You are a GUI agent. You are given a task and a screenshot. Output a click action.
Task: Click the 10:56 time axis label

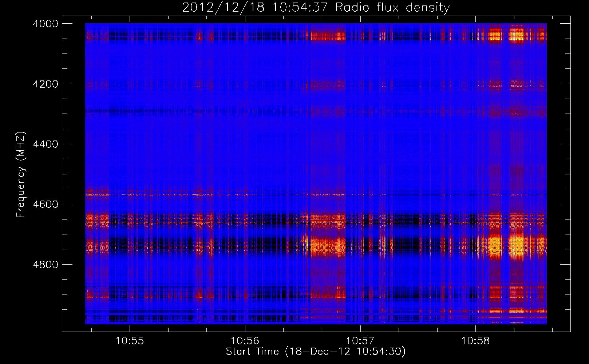[245, 341]
